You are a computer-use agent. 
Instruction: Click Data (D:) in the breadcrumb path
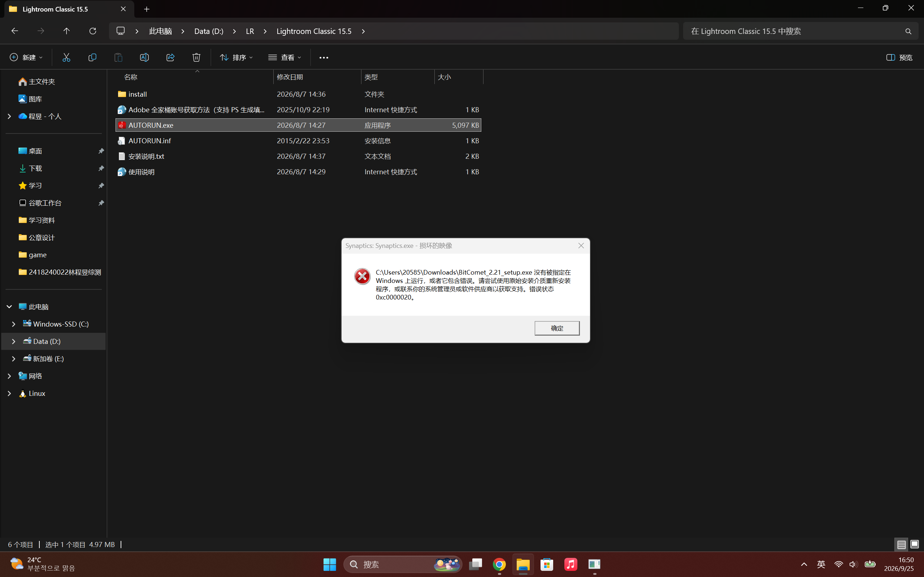pos(209,31)
